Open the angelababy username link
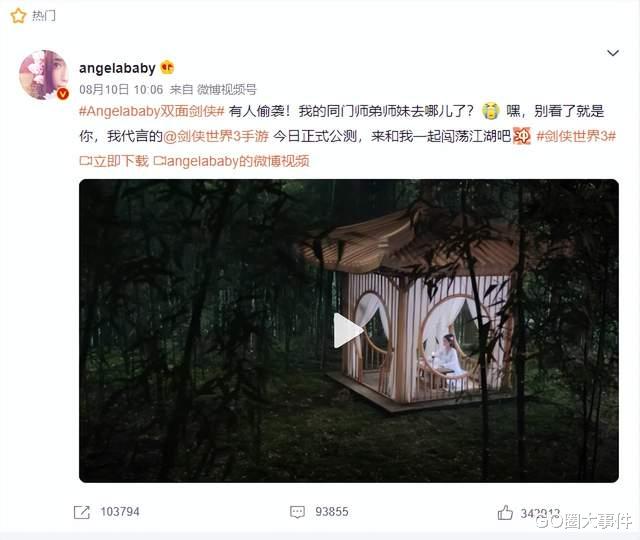The height and width of the screenshot is (540, 640). click(x=117, y=68)
